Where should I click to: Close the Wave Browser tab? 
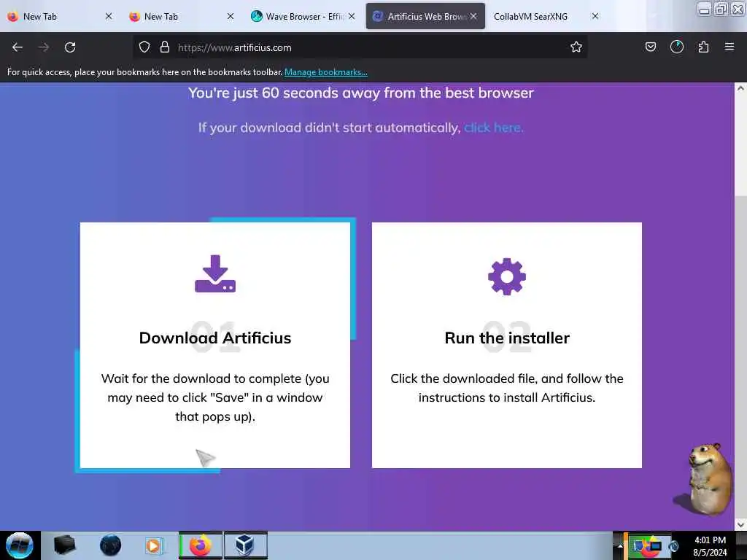(351, 16)
